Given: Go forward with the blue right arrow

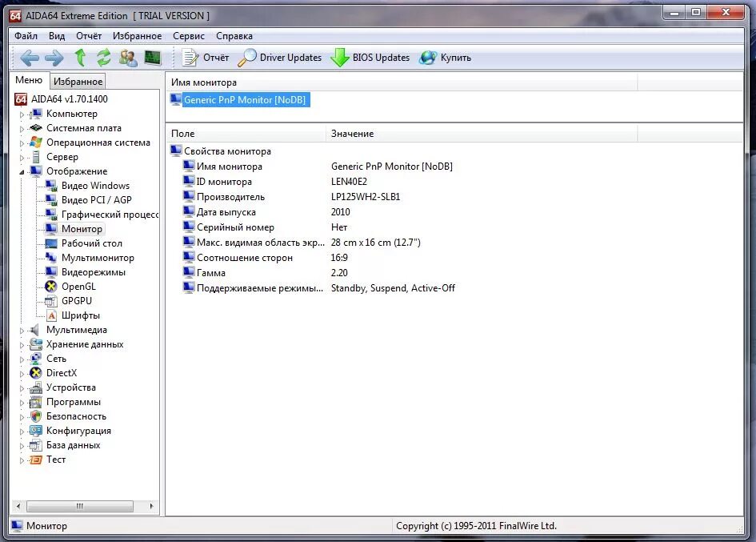Looking at the screenshot, I should 54,58.
